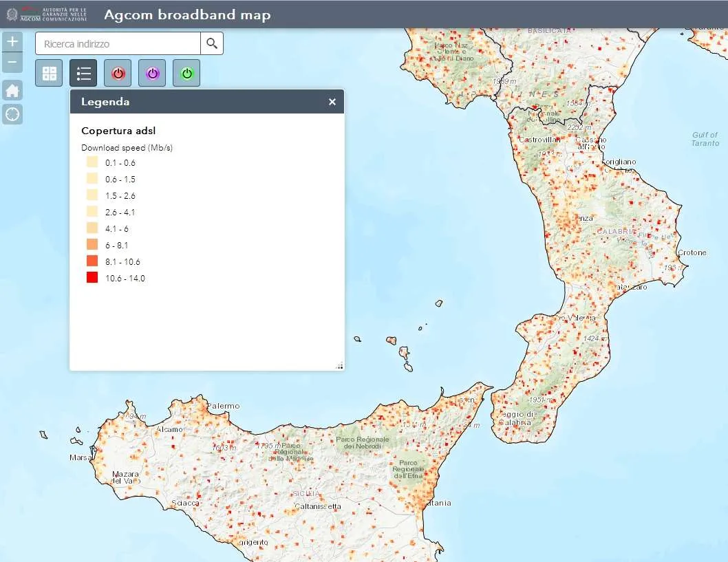Close the Legenda panel
The height and width of the screenshot is (562, 728).
pos(332,102)
